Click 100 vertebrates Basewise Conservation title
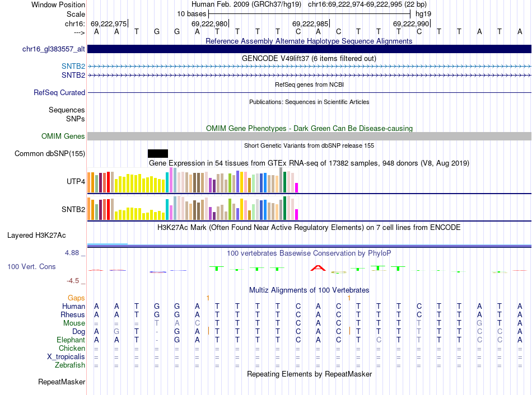Screen dimensions: 532x395 pyautogui.click(x=309, y=253)
